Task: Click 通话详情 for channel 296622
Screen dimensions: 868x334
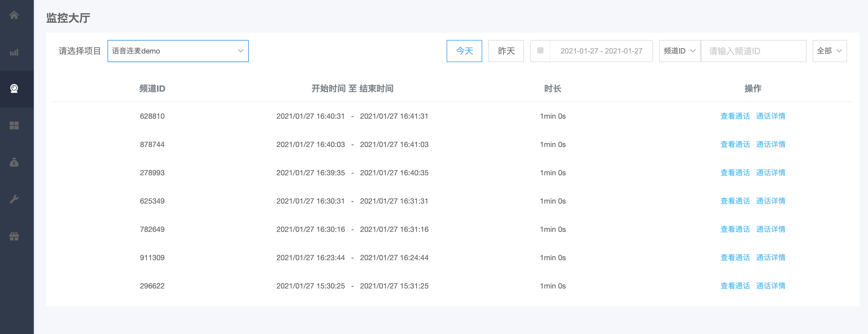Action: pyautogui.click(x=771, y=286)
